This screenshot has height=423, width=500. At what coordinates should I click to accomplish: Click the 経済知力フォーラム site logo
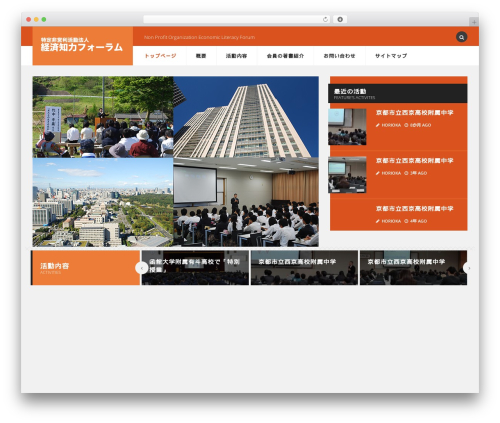click(83, 46)
